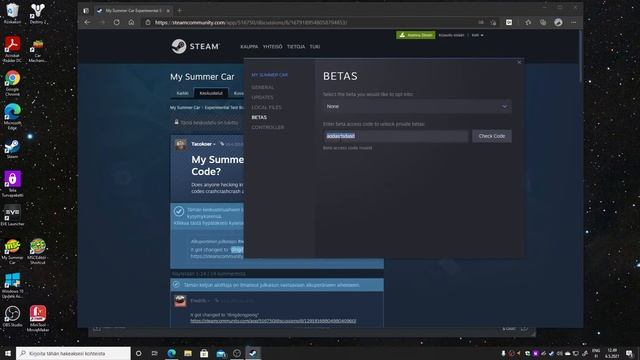
Task: Open File Explorer from the taskbar
Action: 188,353
